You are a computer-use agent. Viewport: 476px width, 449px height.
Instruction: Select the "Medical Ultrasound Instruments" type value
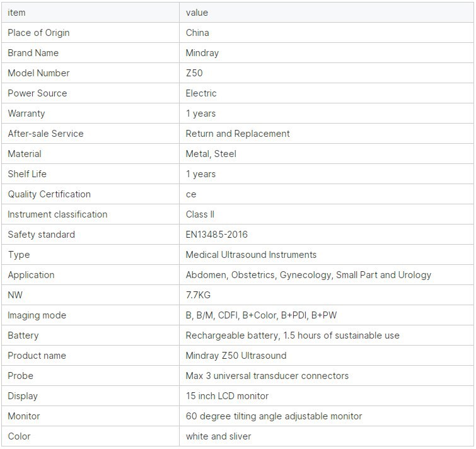pyautogui.click(x=251, y=255)
